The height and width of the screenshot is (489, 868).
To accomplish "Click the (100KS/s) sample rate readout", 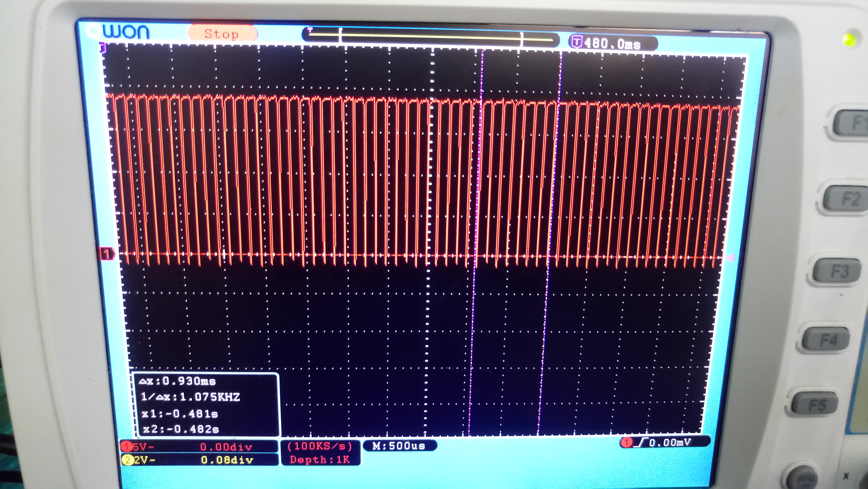I will [x=320, y=446].
